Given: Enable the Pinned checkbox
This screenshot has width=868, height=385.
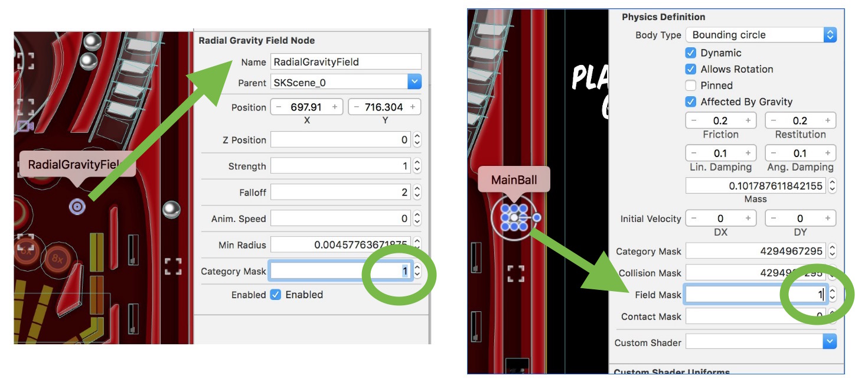Looking at the screenshot, I should [x=690, y=86].
